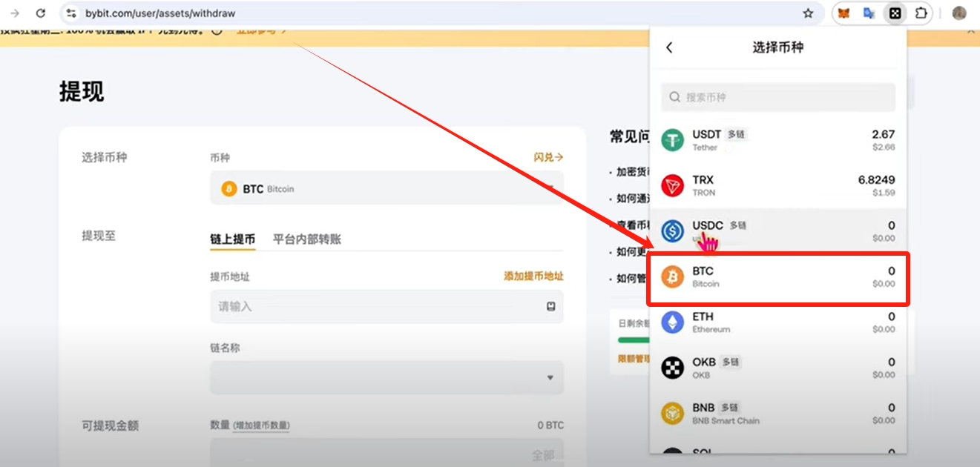Screen dimensions: 980x467
Task: Choose the OKB row in coin list
Action: tap(778, 368)
